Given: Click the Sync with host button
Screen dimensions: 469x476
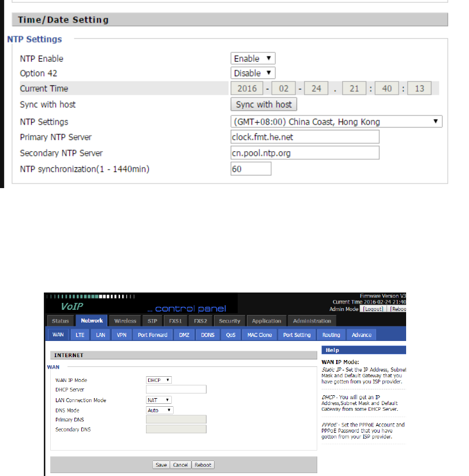Looking at the screenshot, I should [x=264, y=104].
